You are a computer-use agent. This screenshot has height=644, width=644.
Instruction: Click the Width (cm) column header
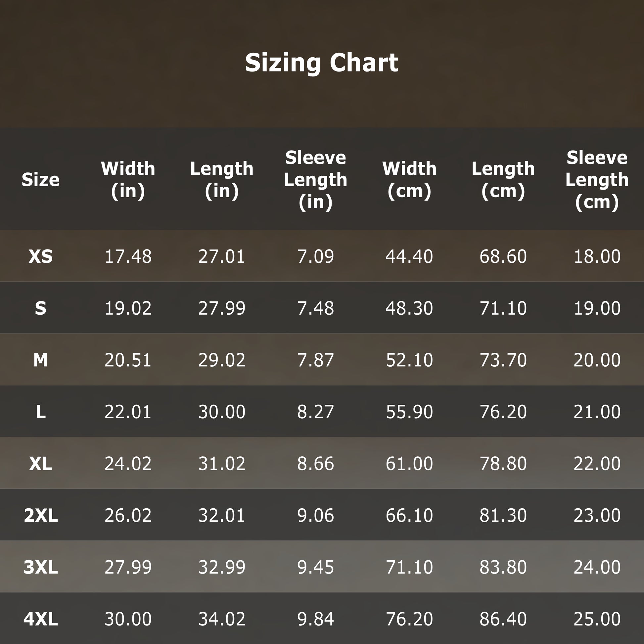tap(409, 180)
